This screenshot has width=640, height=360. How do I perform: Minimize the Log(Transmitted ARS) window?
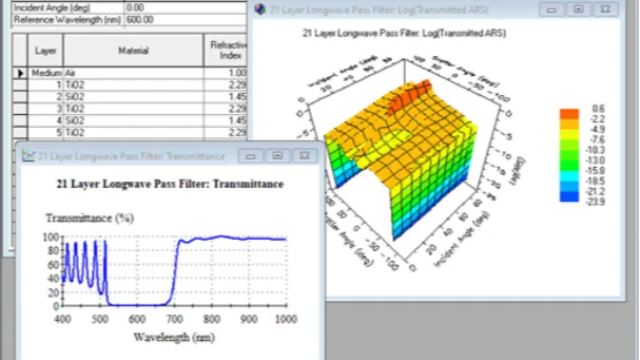[551, 9]
